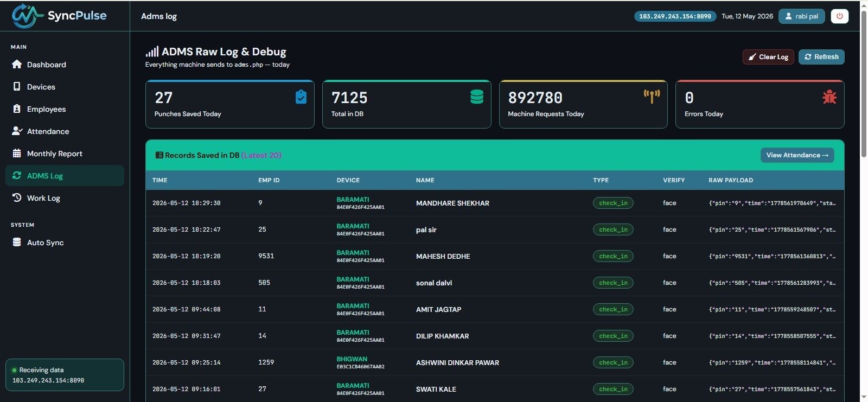
Task: Open Auto Sync under System
Action: click(x=65, y=242)
